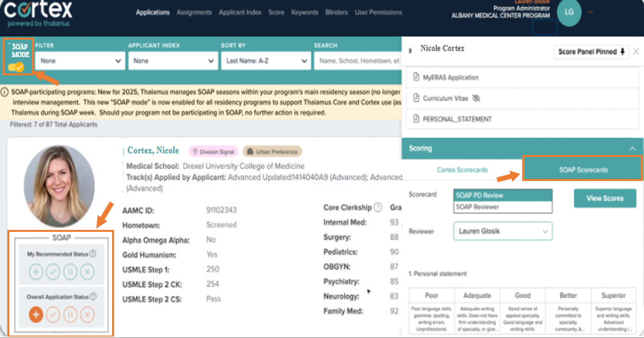
Task: Toggle the hidden-eye icon beside Curriculum Vitae
Action: [476, 98]
